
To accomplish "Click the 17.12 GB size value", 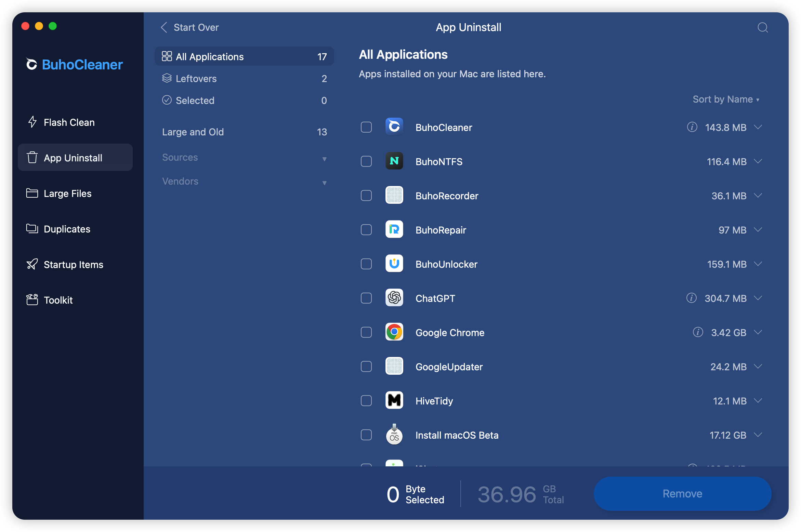I will 728,435.
